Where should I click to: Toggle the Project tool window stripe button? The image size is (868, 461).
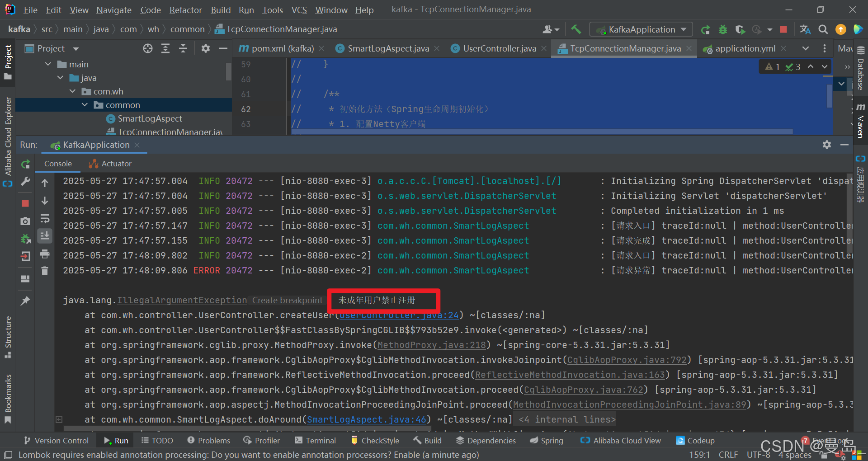coord(8,62)
